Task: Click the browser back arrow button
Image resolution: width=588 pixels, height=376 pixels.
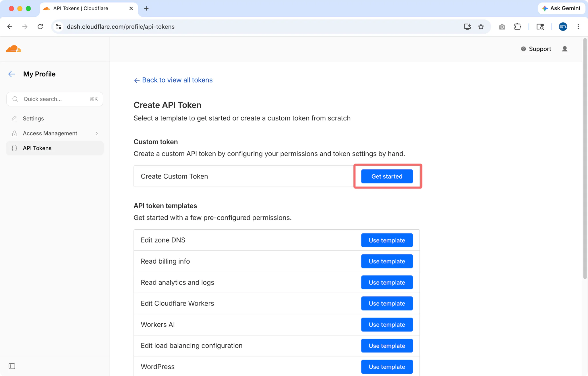Action: tap(10, 27)
